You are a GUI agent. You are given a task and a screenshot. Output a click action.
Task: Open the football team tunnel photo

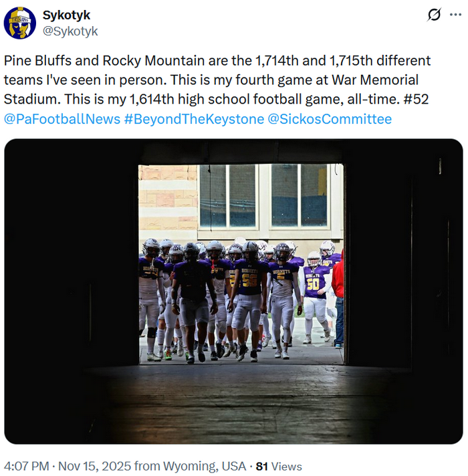coord(233,291)
